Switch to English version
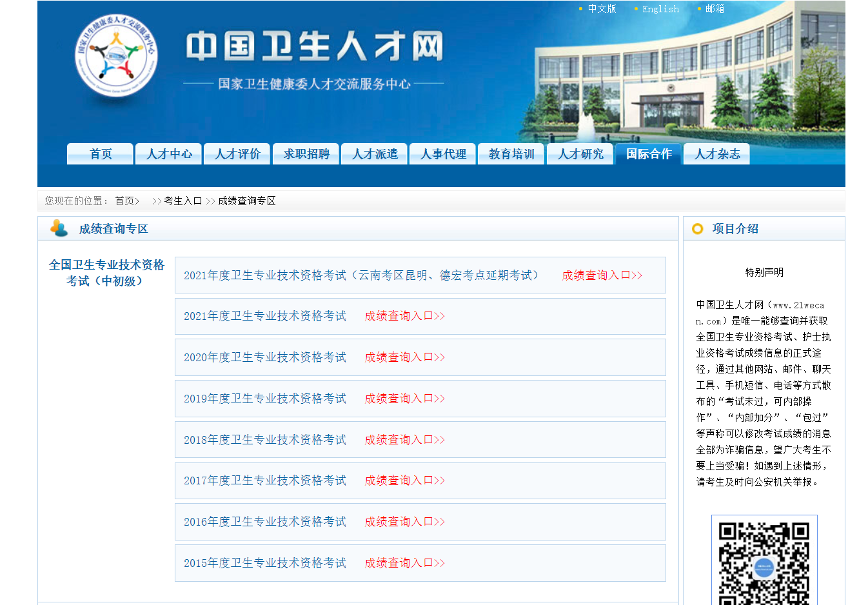The image size is (868, 605). point(660,9)
